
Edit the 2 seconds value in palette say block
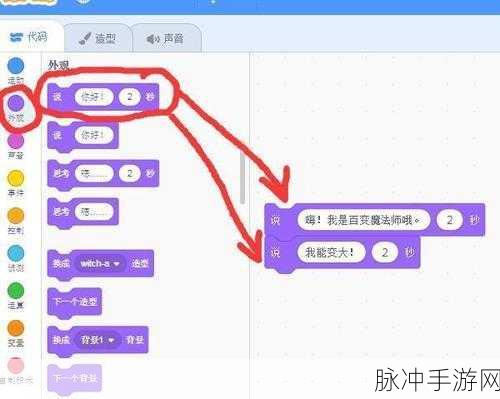[x=130, y=97]
